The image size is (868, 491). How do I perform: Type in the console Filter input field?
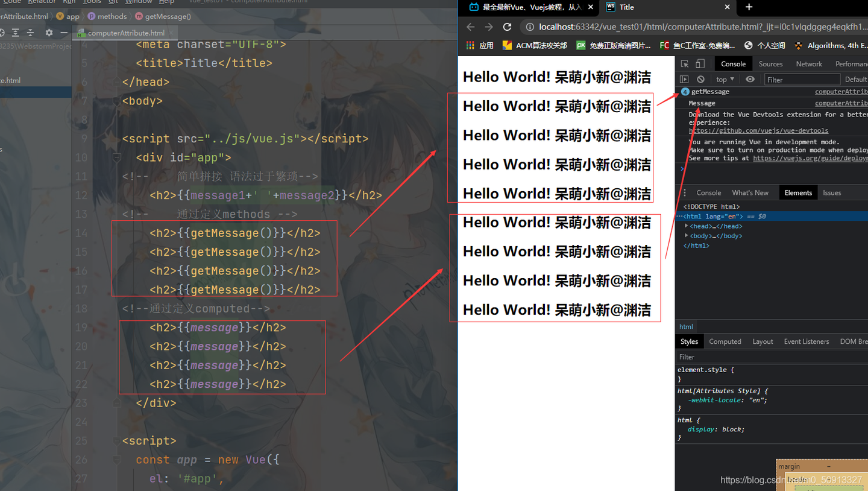click(x=802, y=79)
